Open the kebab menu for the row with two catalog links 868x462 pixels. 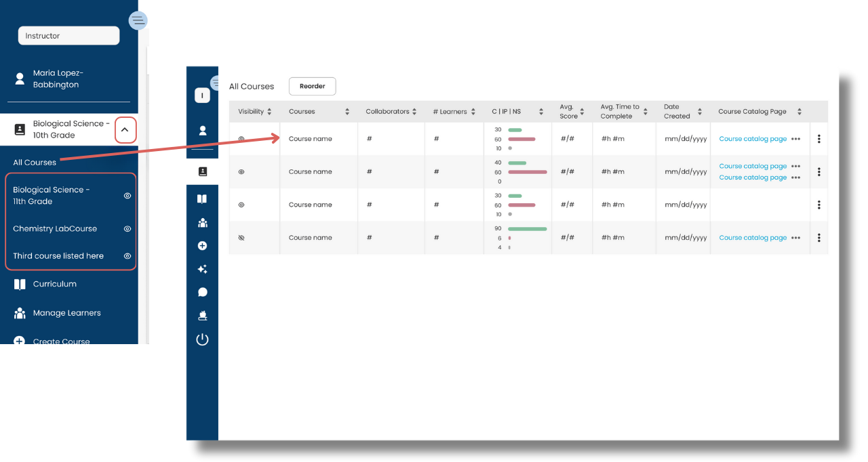[x=819, y=172]
